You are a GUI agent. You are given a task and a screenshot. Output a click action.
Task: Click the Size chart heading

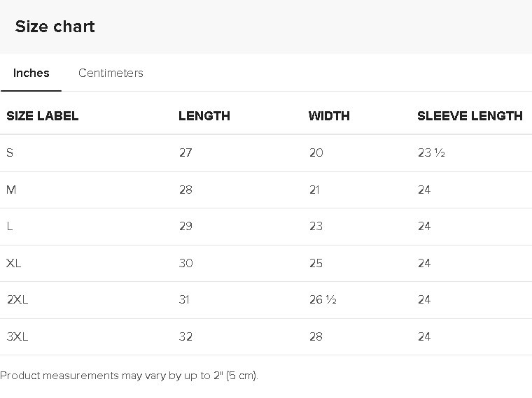(x=55, y=27)
